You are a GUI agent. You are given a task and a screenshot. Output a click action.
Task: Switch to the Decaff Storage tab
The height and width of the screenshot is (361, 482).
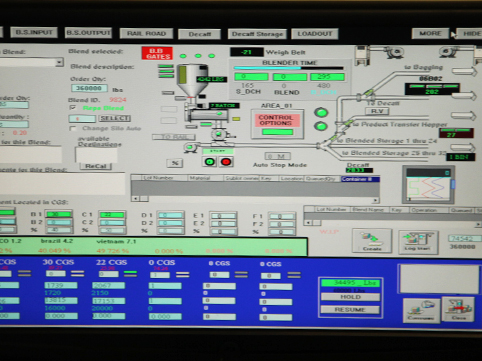257,34
